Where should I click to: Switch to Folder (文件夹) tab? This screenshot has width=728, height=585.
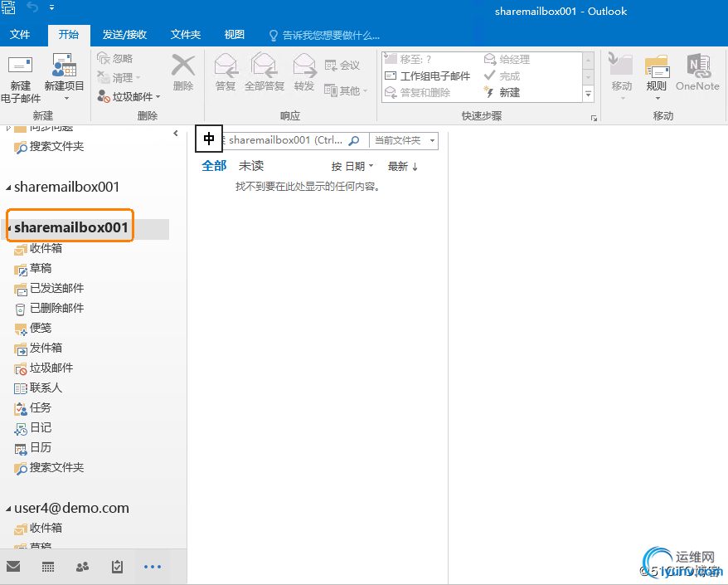point(185,34)
